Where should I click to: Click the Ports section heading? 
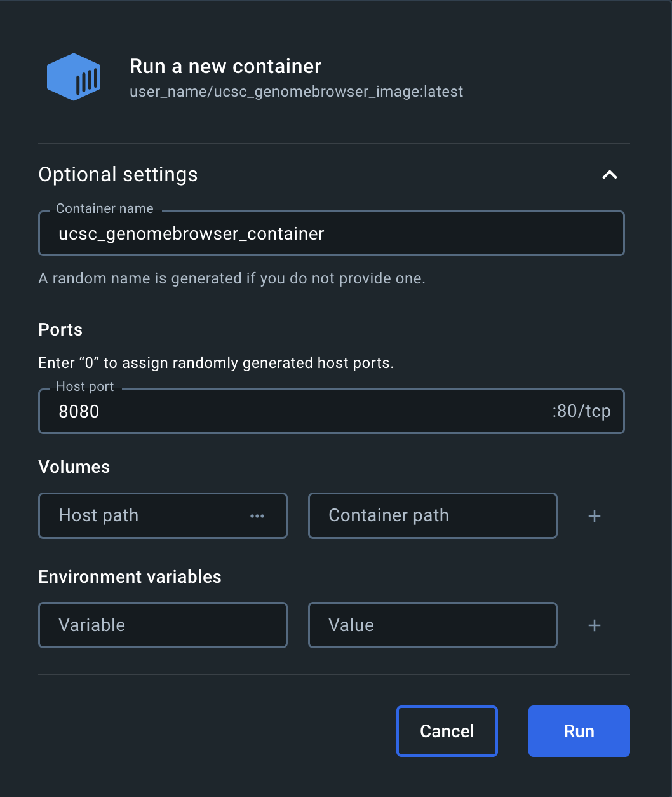pyautogui.click(x=60, y=330)
